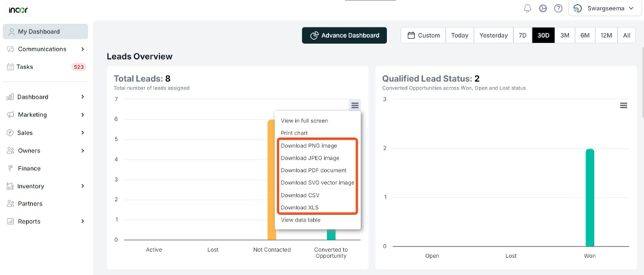Click the Finance rupee icon
This screenshot has height=275, width=644.
click(10, 168)
